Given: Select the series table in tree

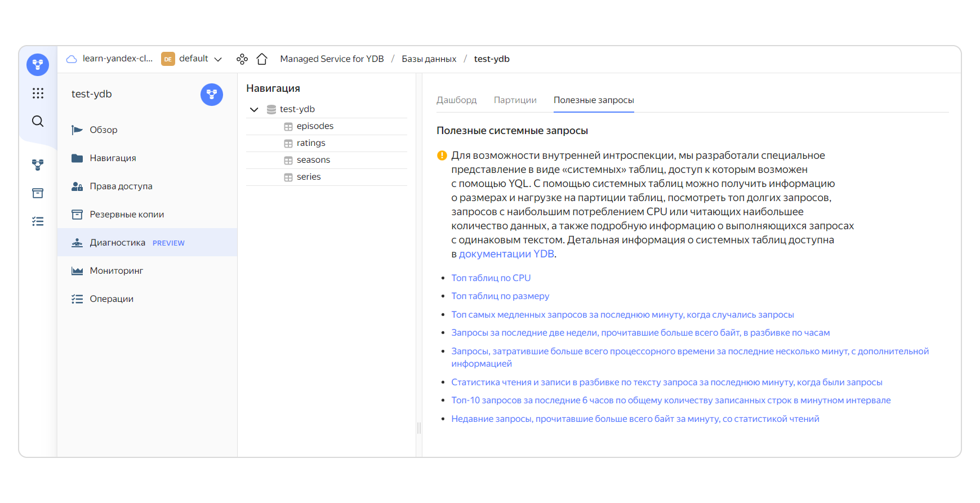Looking at the screenshot, I should (309, 177).
